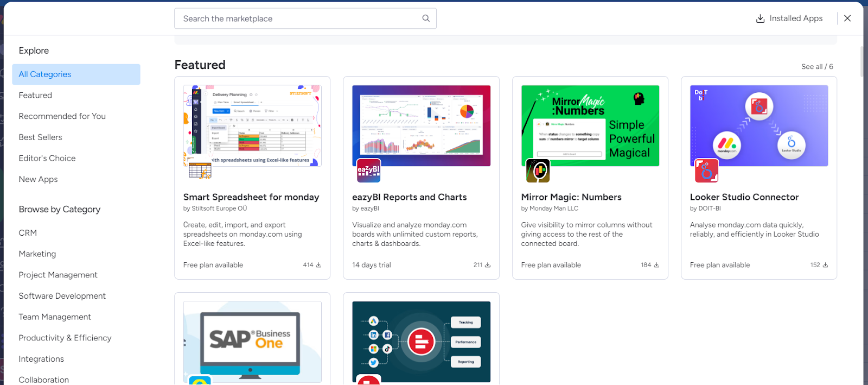
Task: Select All Categories in sidebar
Action: (76, 74)
